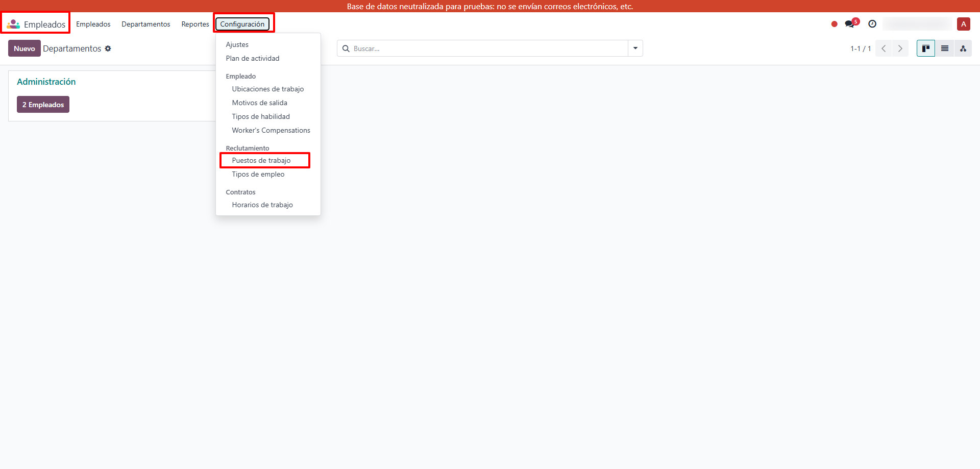
Task: Open the gear actions beside Departamentos
Action: click(x=108, y=48)
